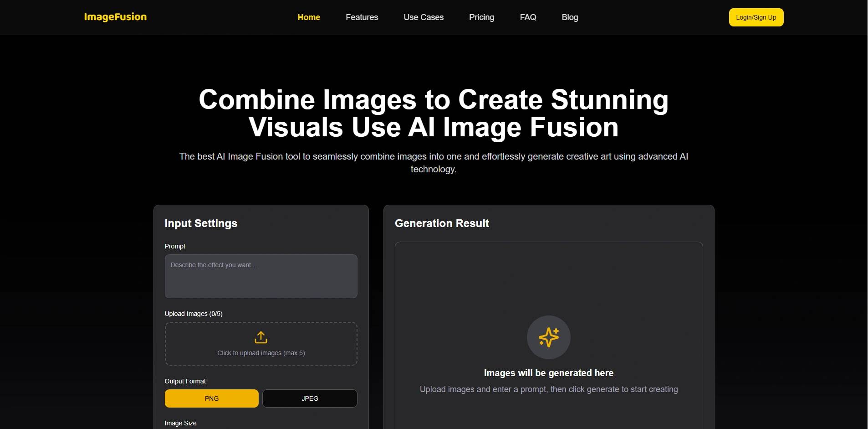Open the image upload dropzone
Viewport: 868px width, 429px height.
pyautogui.click(x=260, y=344)
